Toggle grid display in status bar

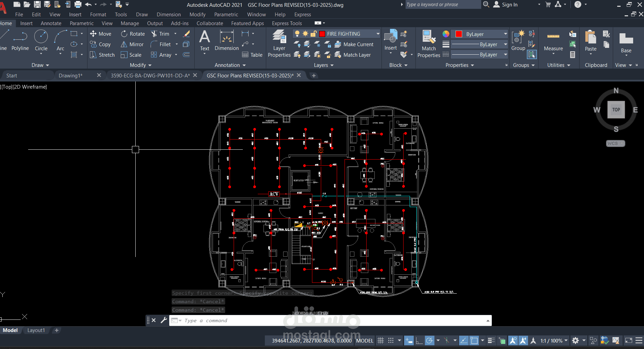click(x=381, y=341)
